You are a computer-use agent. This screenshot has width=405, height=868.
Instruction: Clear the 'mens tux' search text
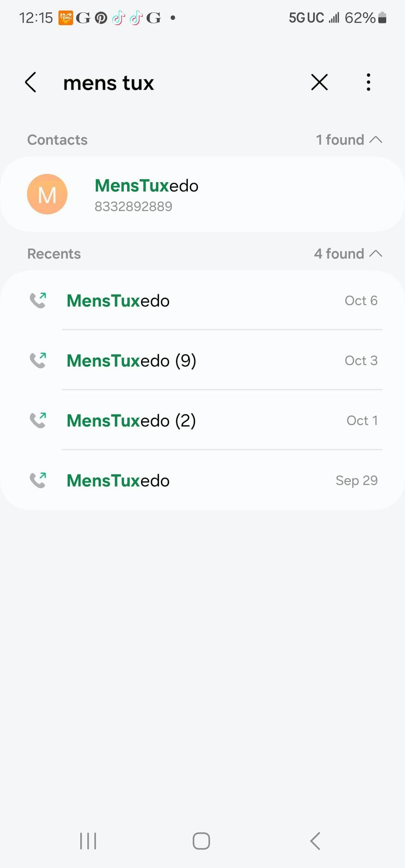(319, 82)
